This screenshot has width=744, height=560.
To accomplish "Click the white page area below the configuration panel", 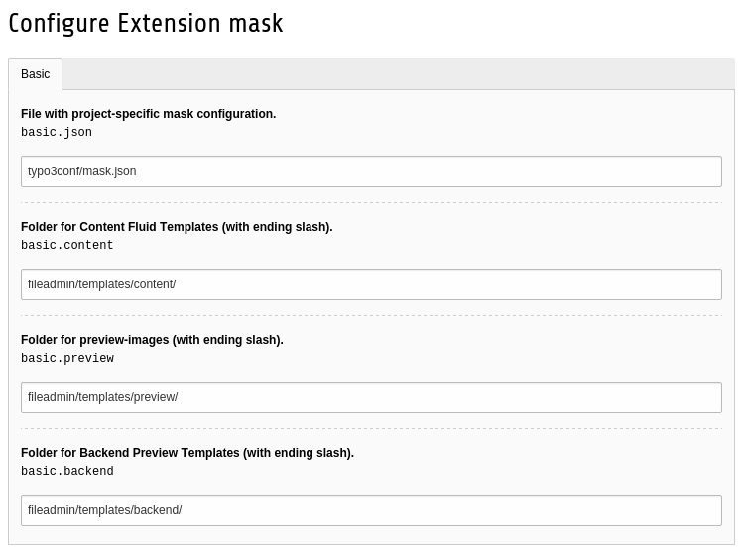I will (371, 553).
